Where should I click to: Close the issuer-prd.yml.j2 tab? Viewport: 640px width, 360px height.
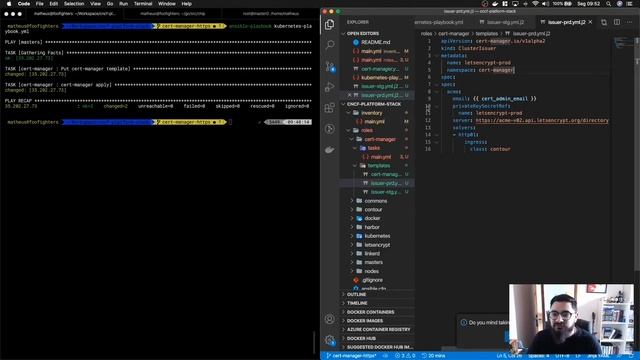click(590, 22)
